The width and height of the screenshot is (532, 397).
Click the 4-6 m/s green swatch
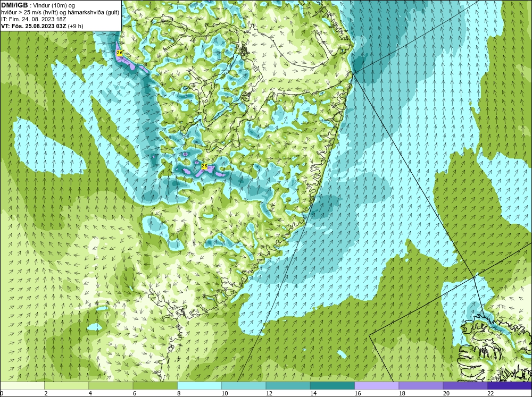coord(111,386)
